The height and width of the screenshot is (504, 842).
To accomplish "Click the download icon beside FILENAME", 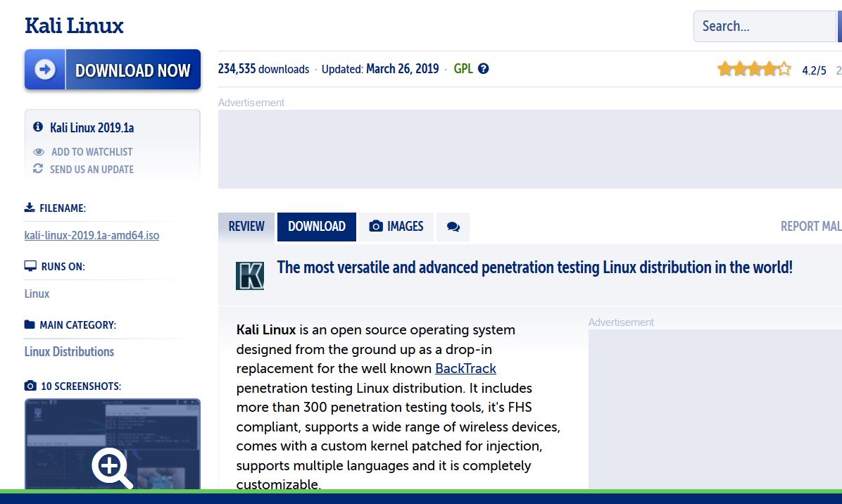I will pyautogui.click(x=30, y=207).
